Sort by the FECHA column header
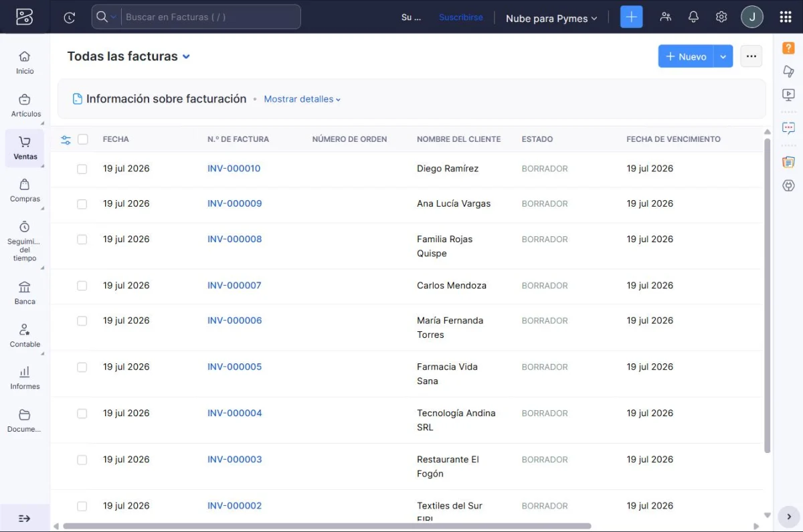The width and height of the screenshot is (803, 532). (x=116, y=139)
